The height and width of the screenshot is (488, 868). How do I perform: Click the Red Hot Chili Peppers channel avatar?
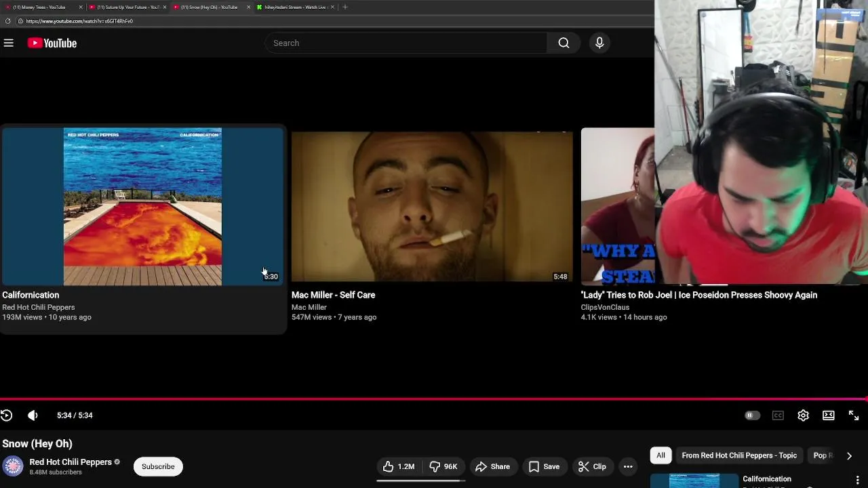click(13, 466)
